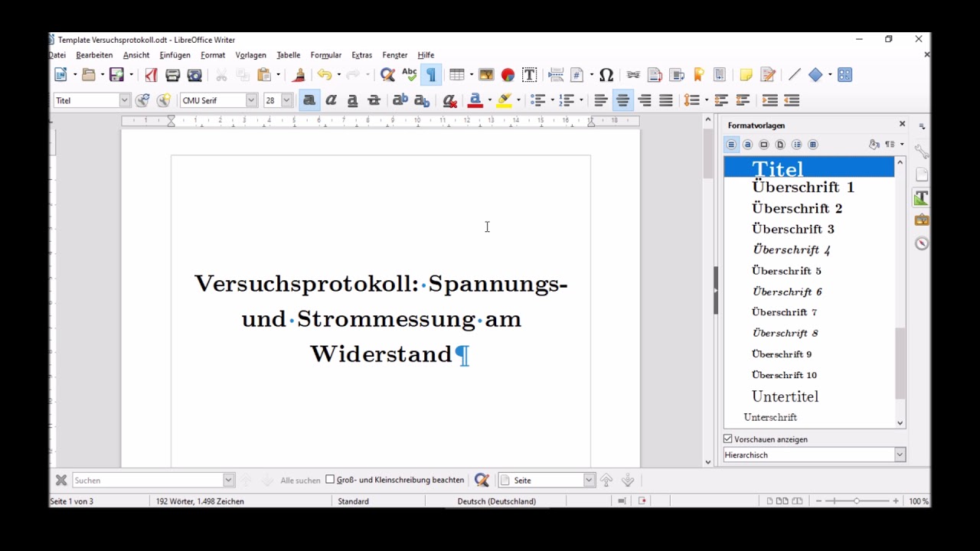Toggle formatting marks (pilcrow) display

pos(431,75)
